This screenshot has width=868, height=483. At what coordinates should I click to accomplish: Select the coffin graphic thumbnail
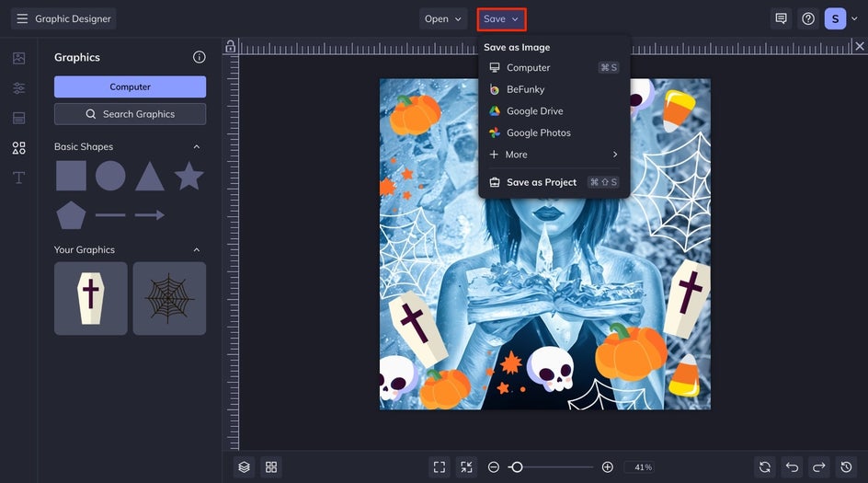tap(91, 299)
